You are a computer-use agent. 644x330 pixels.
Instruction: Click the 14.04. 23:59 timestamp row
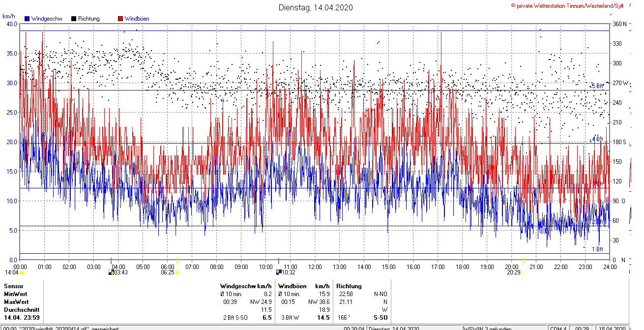tap(22, 318)
